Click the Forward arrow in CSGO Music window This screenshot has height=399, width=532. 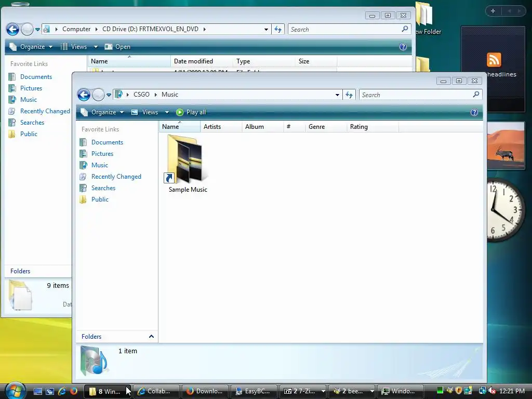click(x=98, y=95)
